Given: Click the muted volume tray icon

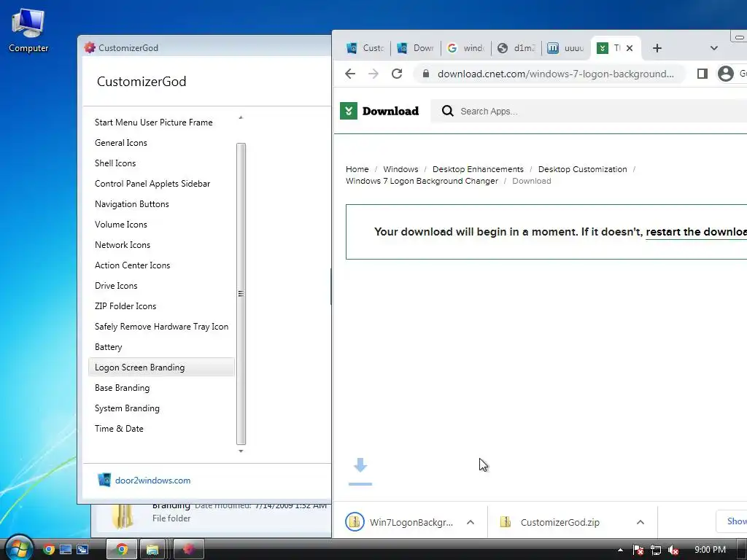Looking at the screenshot, I should pos(673,550).
